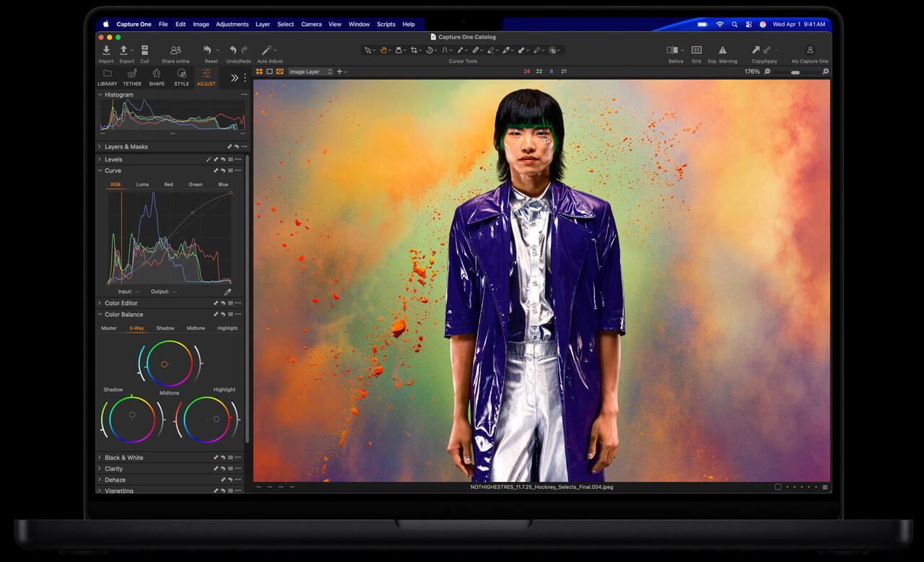Switch the Curve panel to the Blue channel
This screenshot has height=562, width=924.
point(223,184)
